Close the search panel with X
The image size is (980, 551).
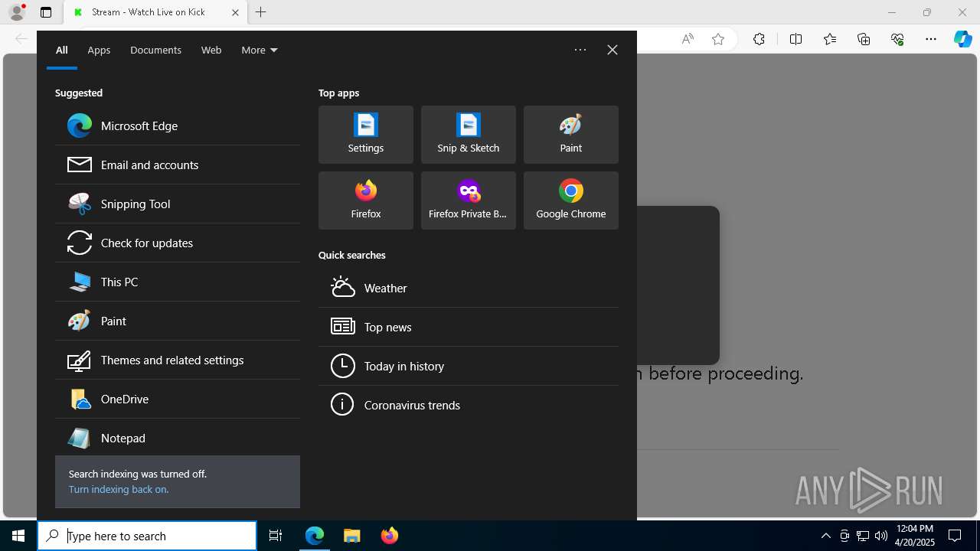click(612, 50)
